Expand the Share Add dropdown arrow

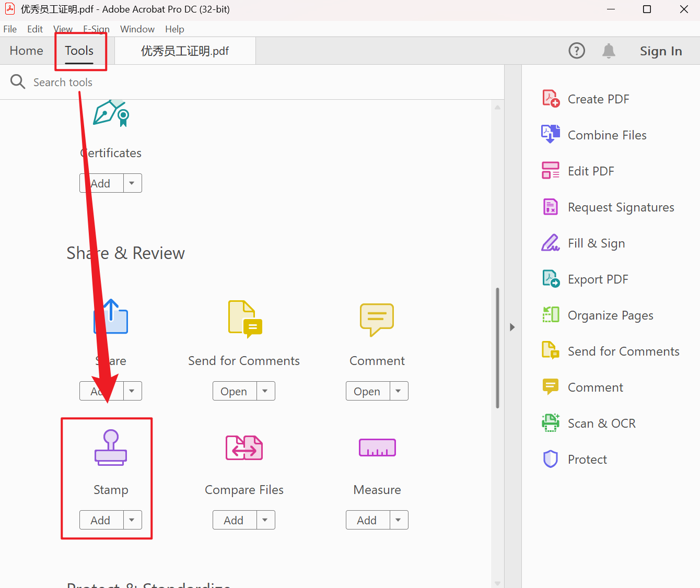(x=132, y=391)
